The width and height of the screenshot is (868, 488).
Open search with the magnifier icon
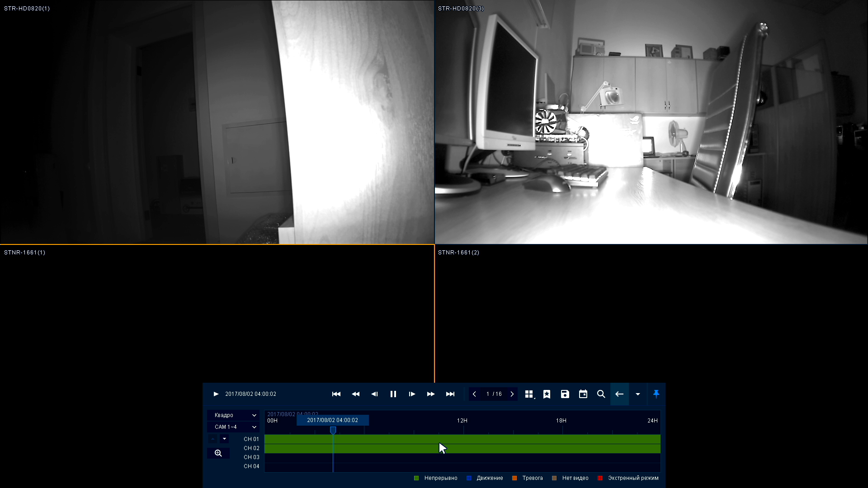(x=601, y=394)
